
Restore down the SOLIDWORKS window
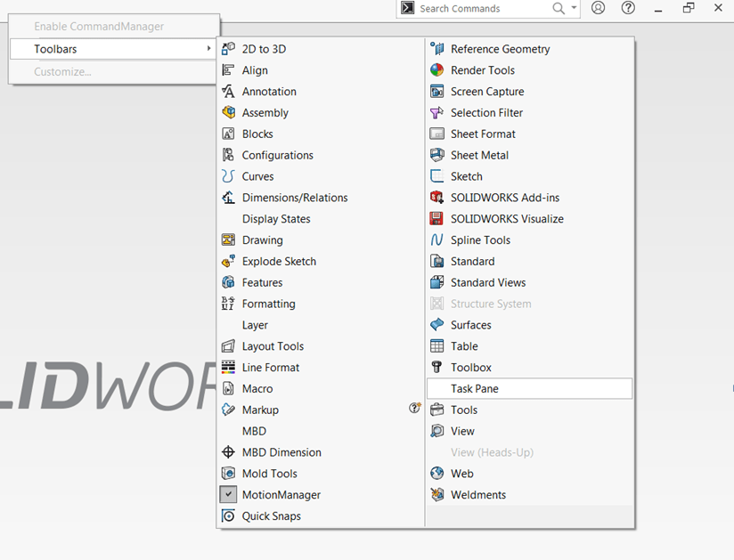(688, 8)
